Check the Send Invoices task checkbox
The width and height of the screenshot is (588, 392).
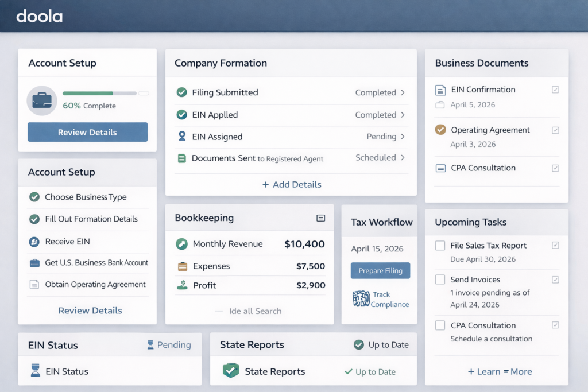pos(440,280)
